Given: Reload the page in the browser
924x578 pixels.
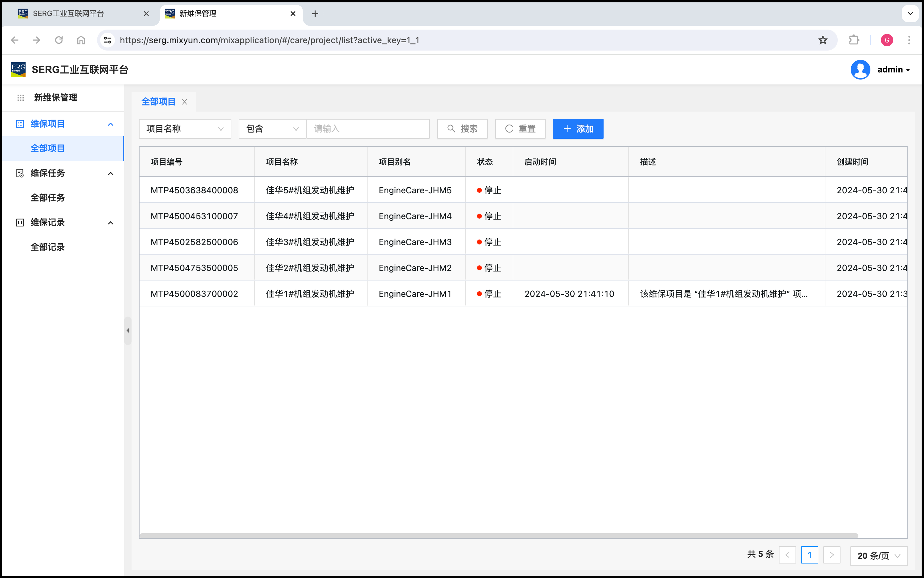Looking at the screenshot, I should click(x=59, y=40).
